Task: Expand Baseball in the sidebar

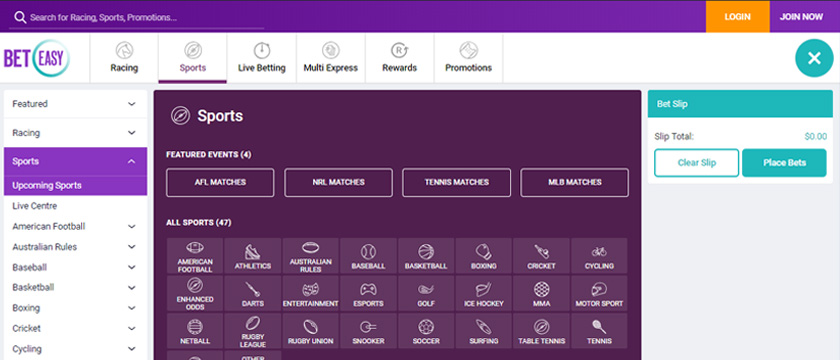Action: point(75,267)
